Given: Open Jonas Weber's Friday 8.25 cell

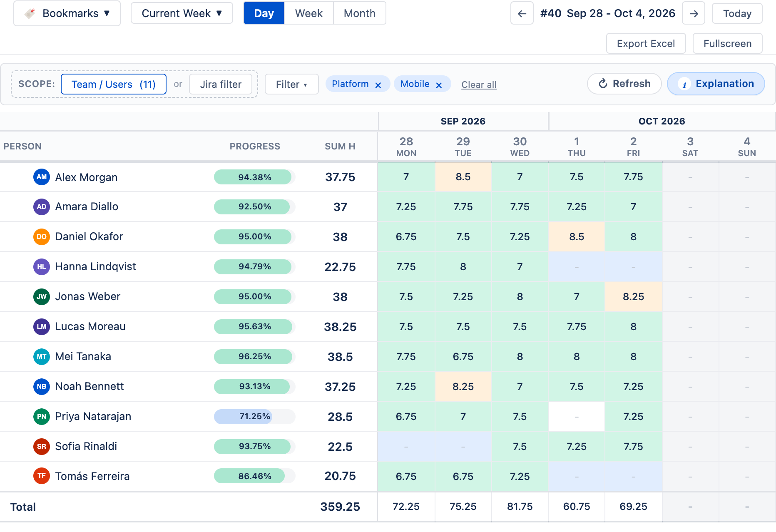Looking at the screenshot, I should coord(633,297).
